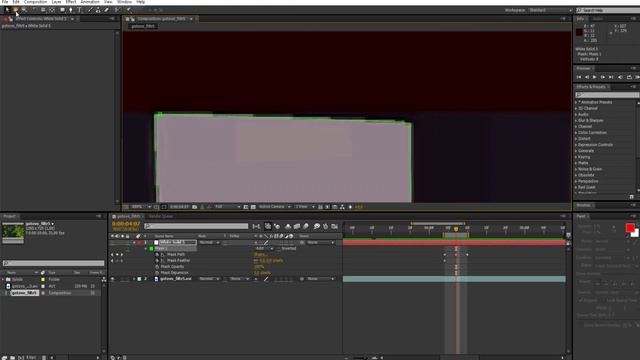Click the green Mask 1 color swatch
This screenshot has width=640, height=360.
[x=151, y=249]
